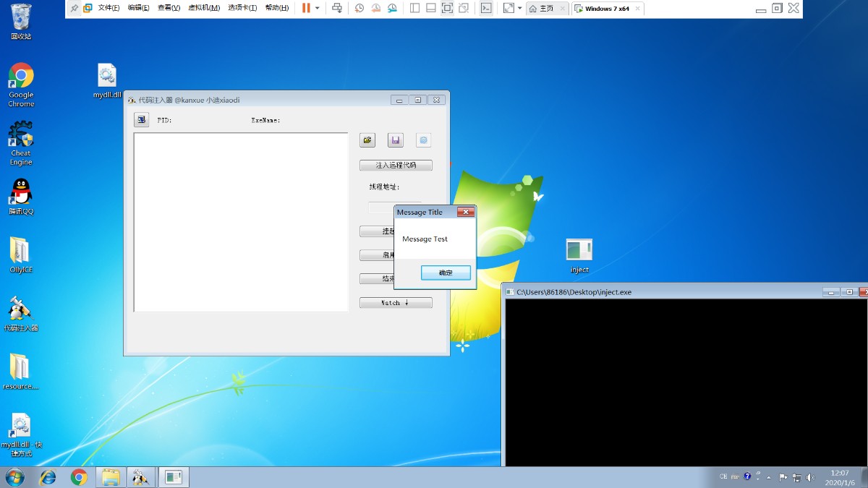Image resolution: width=868 pixels, height=488 pixels.
Task: Click the save floppy disk icon in injector
Action: click(x=395, y=140)
